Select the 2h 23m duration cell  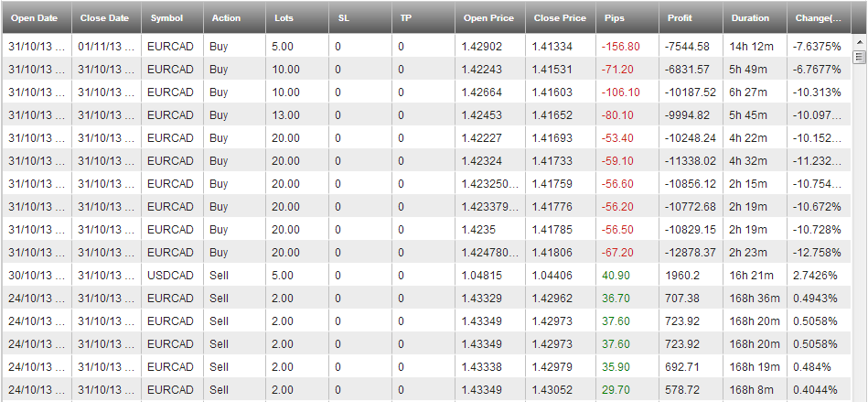(749, 253)
